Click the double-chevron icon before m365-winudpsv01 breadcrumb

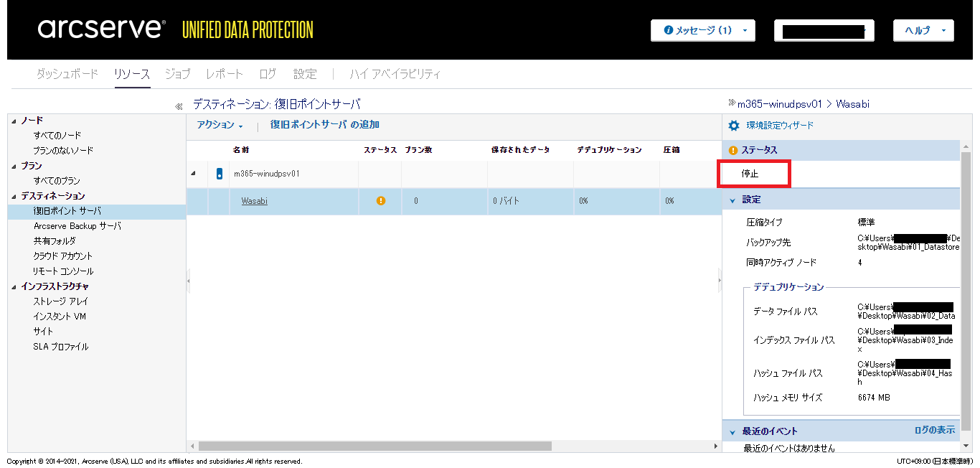click(x=732, y=103)
